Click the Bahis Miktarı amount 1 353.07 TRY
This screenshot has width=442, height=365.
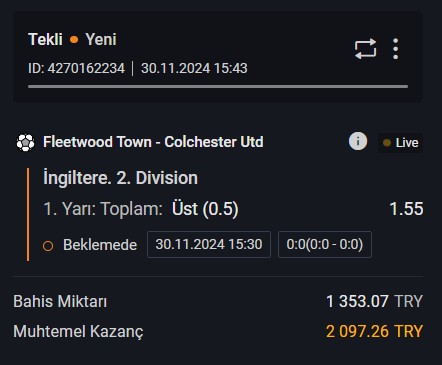374,302
